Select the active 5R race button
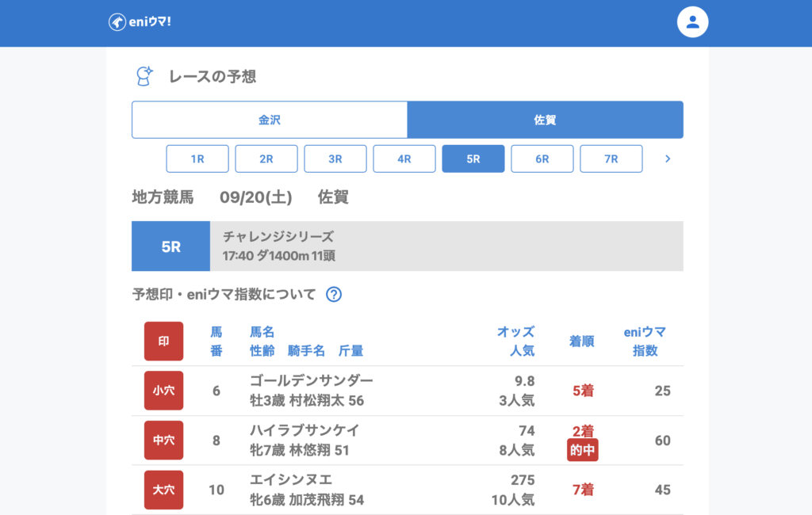Screen dimensions: 812x515 pyautogui.click(x=473, y=158)
